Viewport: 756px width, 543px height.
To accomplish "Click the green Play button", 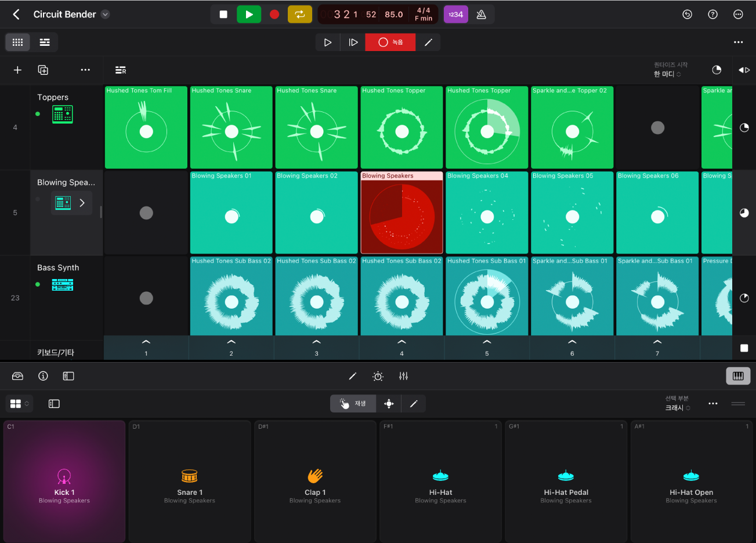I will 249,15.
